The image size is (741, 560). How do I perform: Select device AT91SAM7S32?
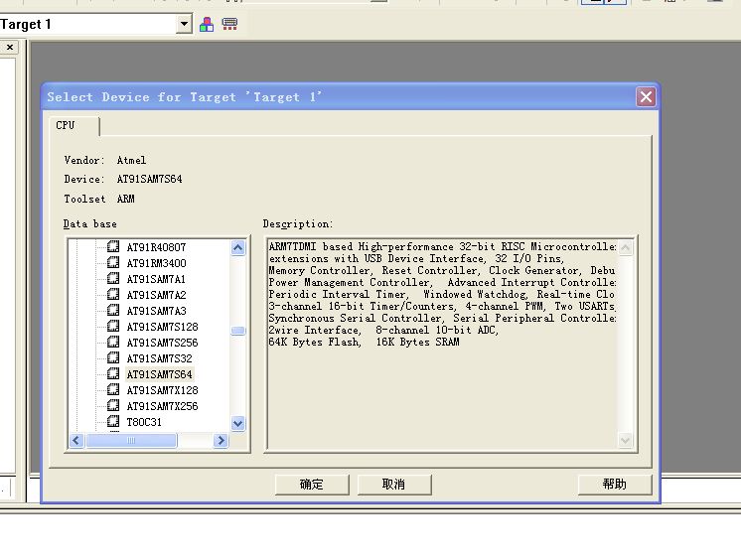point(159,358)
